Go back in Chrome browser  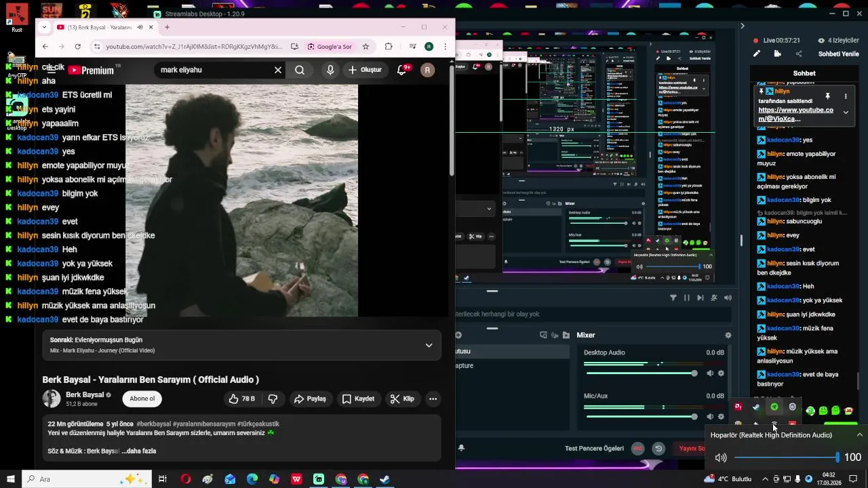(45, 46)
